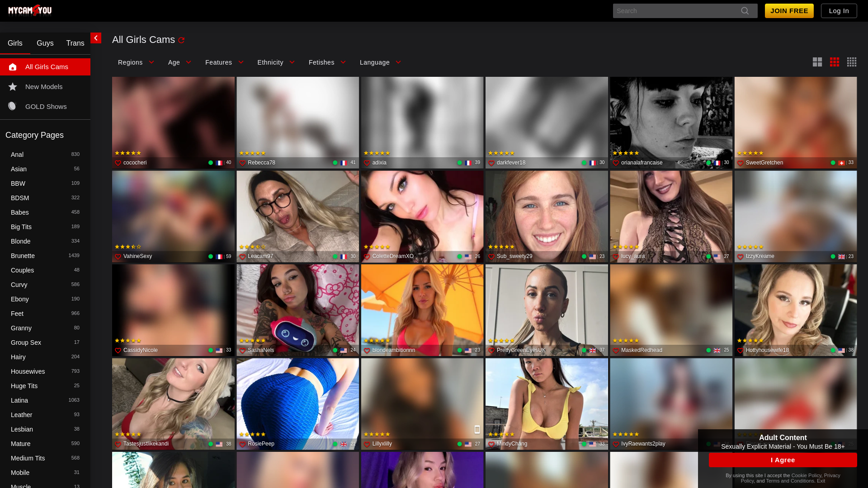
Task: Switch to the compact grid view layout
Action: click(x=852, y=62)
